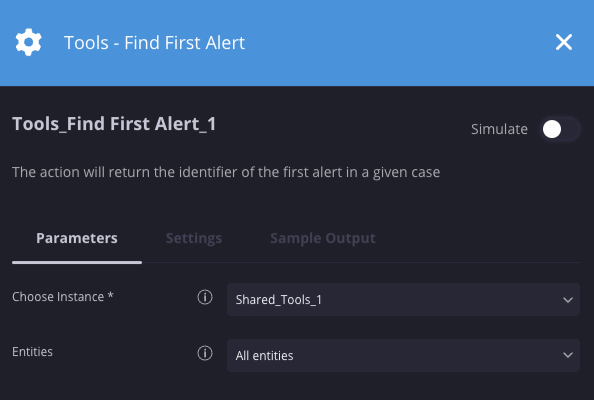
Task: Open the All entities dropdown
Action: [403, 355]
